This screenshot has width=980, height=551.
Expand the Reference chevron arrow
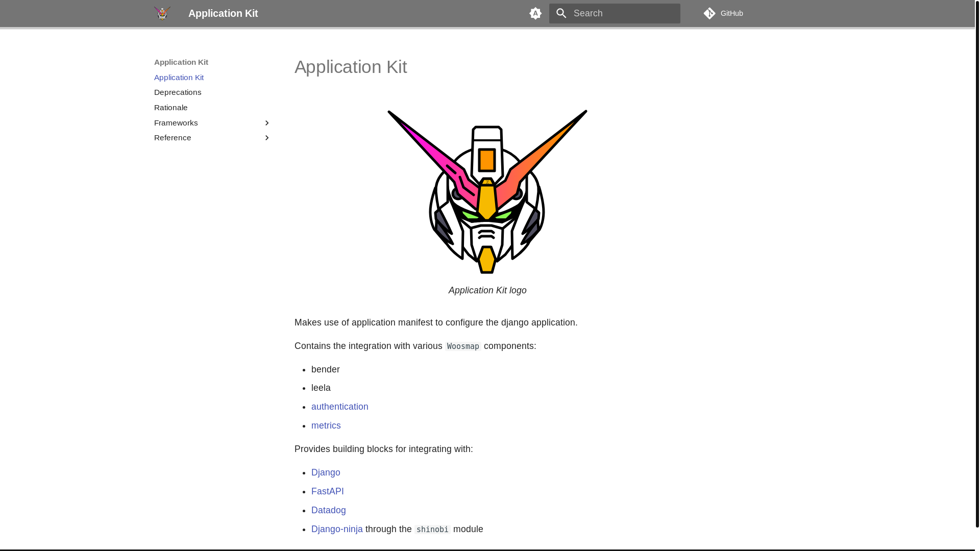point(266,138)
